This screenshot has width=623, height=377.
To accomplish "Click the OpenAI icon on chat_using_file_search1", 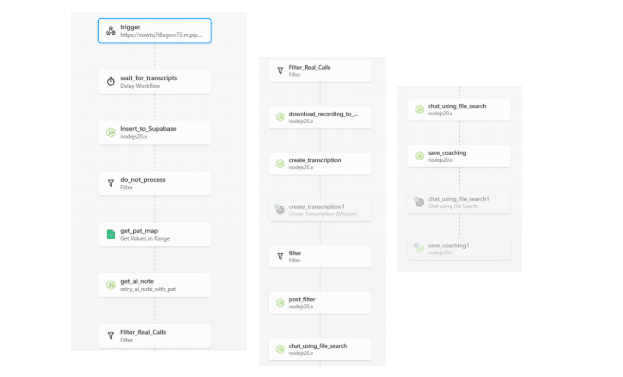I will (x=419, y=202).
